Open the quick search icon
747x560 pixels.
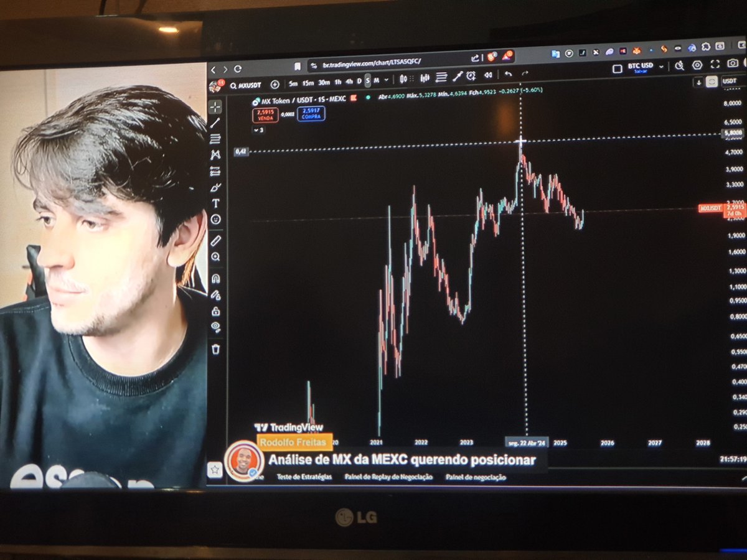pyautogui.click(x=679, y=65)
